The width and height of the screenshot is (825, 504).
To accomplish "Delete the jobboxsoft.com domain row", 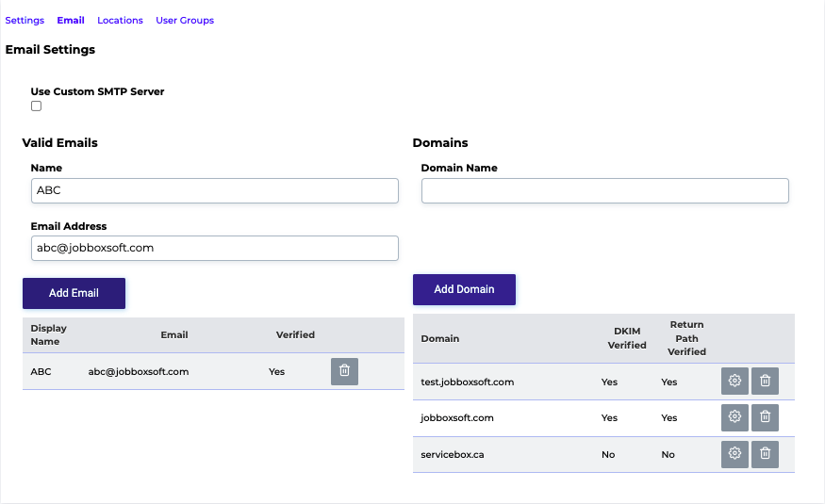I will pos(765,417).
